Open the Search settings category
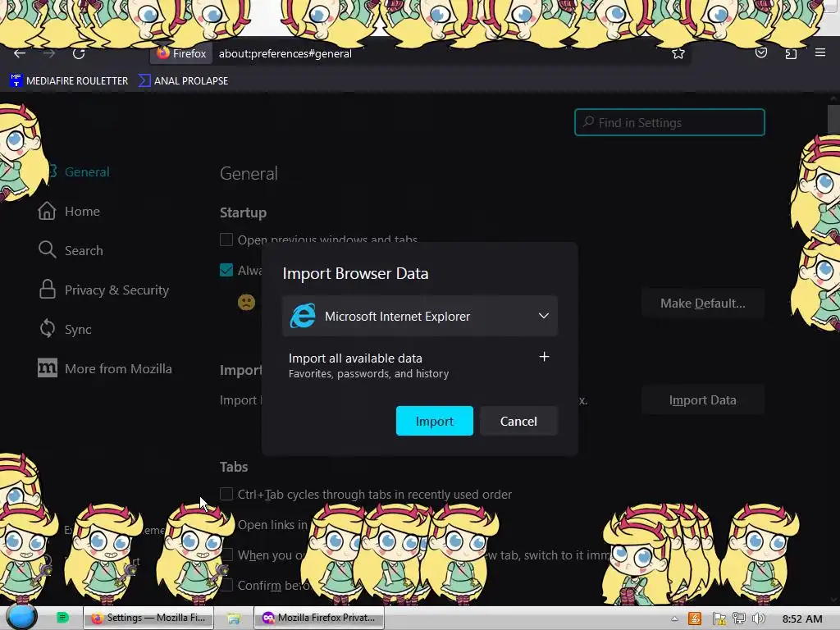 click(71, 251)
